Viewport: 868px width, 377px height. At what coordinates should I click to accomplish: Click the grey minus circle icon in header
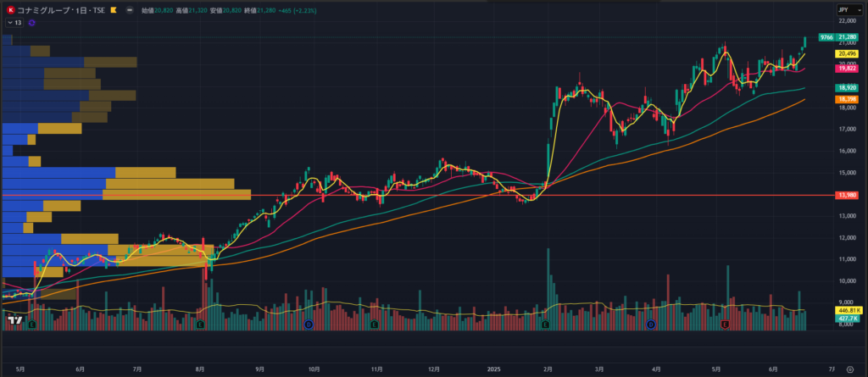tap(129, 10)
